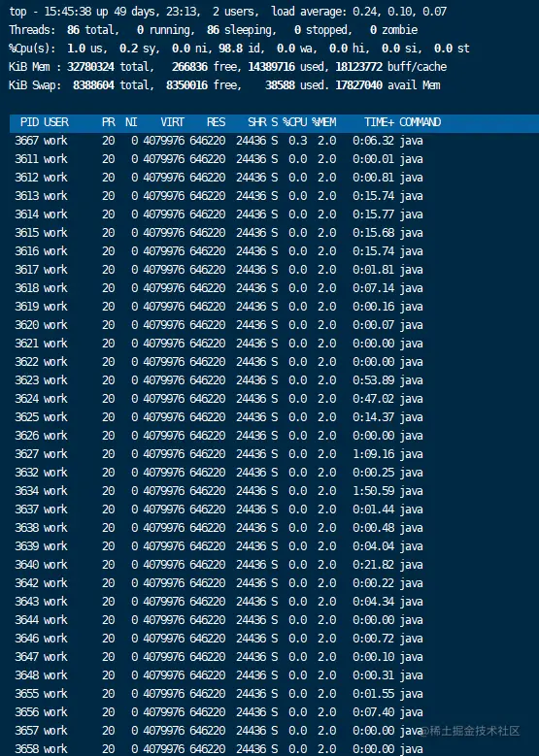Click the TIME+ value 0:00.31

coord(374,675)
